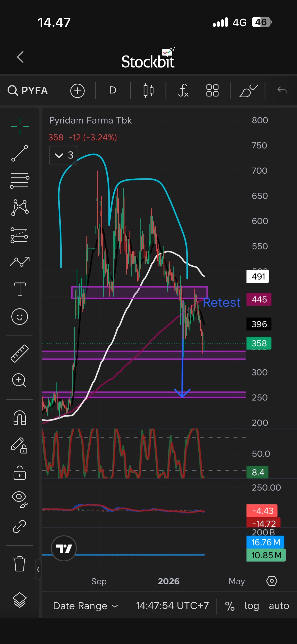Select the crosshair cursor tool
The height and width of the screenshot is (644, 297).
coord(20,126)
